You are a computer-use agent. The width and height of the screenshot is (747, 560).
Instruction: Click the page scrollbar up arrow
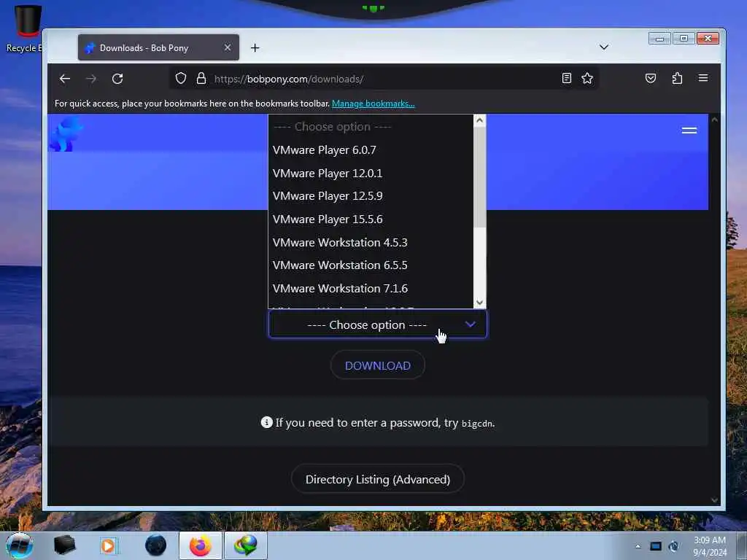click(x=714, y=120)
